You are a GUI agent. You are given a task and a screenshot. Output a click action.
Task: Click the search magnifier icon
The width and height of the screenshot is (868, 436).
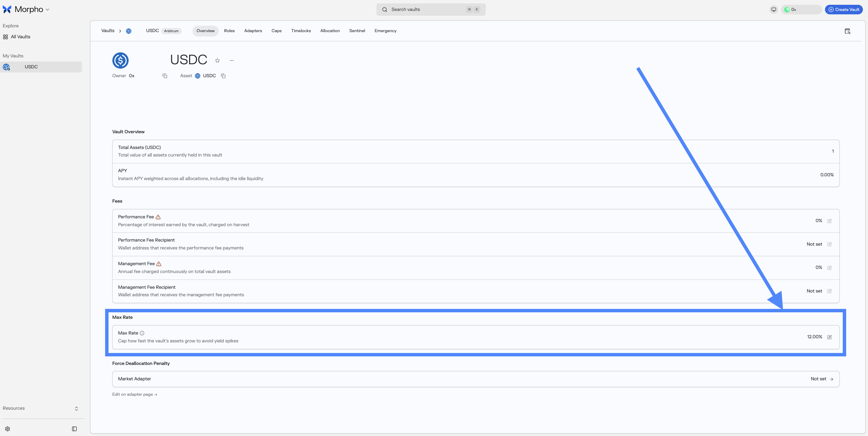385,10
